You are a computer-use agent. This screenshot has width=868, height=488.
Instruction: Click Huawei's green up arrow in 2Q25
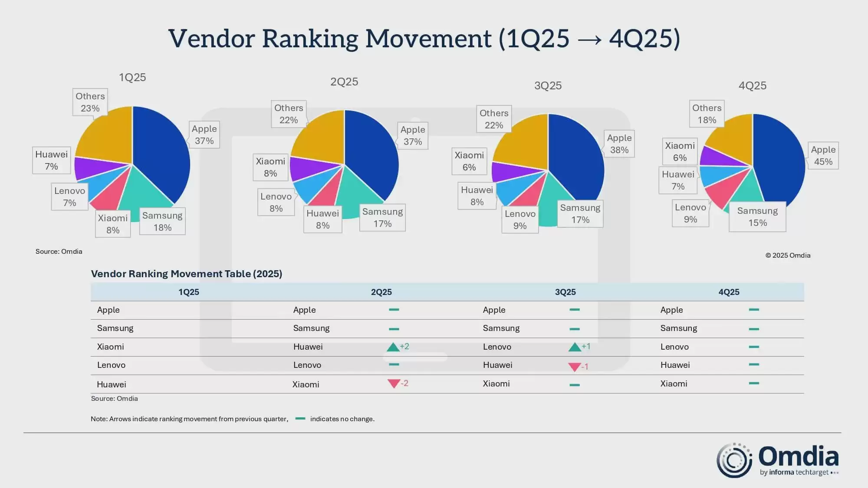coord(393,347)
